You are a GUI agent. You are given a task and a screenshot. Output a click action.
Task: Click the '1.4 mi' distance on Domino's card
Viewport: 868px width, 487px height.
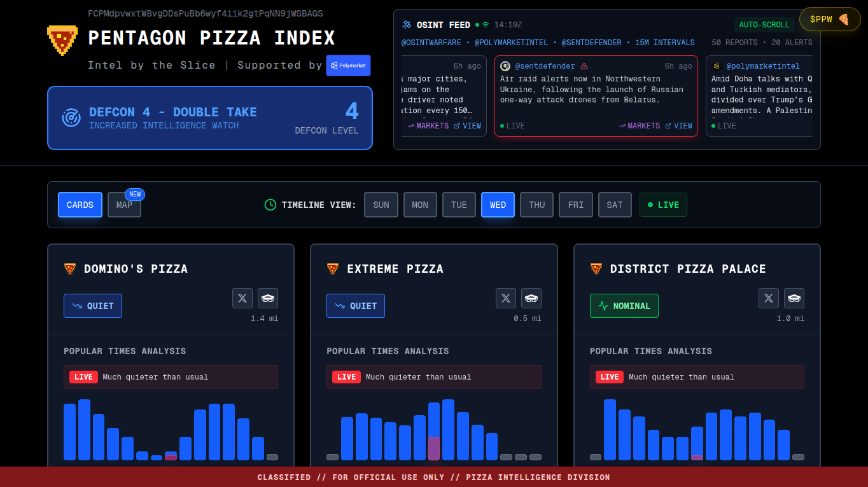pyautogui.click(x=264, y=319)
